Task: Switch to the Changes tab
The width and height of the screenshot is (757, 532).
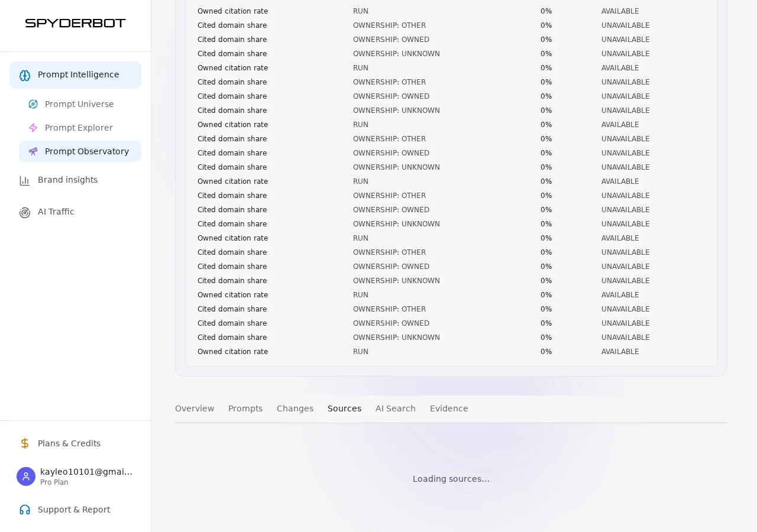Action: click(x=295, y=408)
